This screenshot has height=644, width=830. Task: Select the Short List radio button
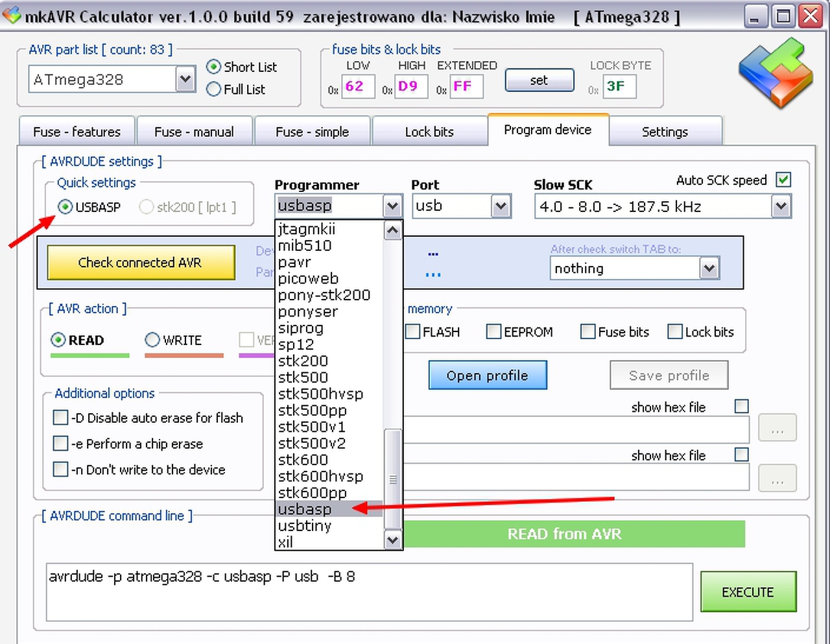click(213, 67)
